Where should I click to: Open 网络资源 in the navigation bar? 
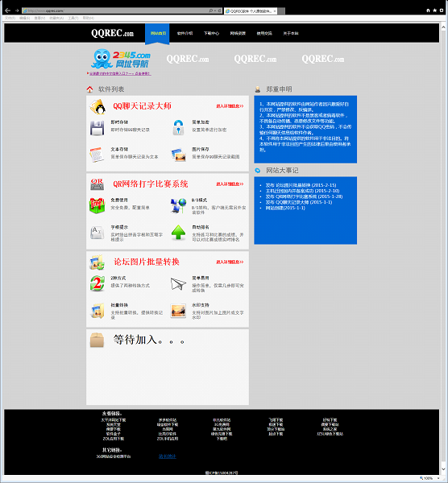238,33
